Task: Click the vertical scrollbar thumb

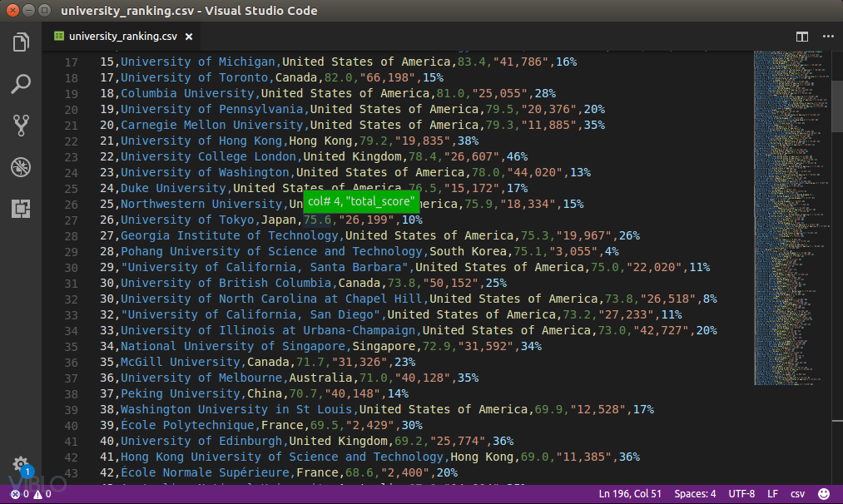Action: [837, 106]
